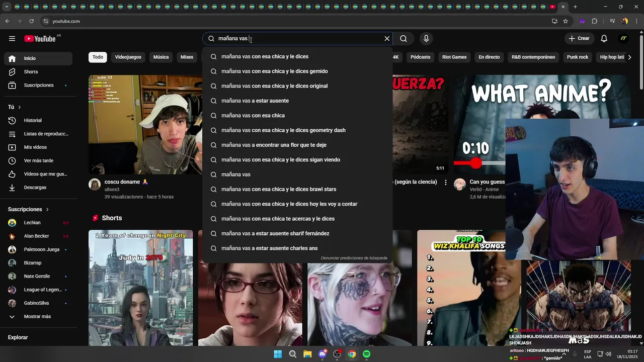Open GabinoSilva channel

(38, 303)
